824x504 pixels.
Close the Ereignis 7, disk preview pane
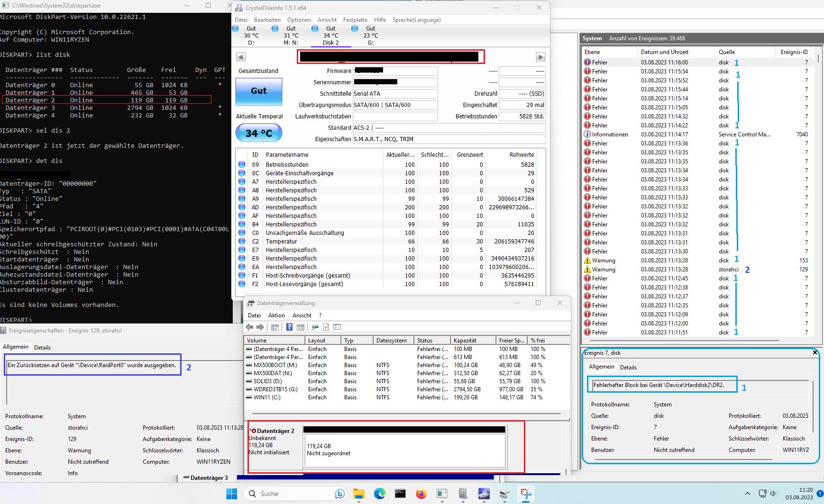click(x=815, y=352)
